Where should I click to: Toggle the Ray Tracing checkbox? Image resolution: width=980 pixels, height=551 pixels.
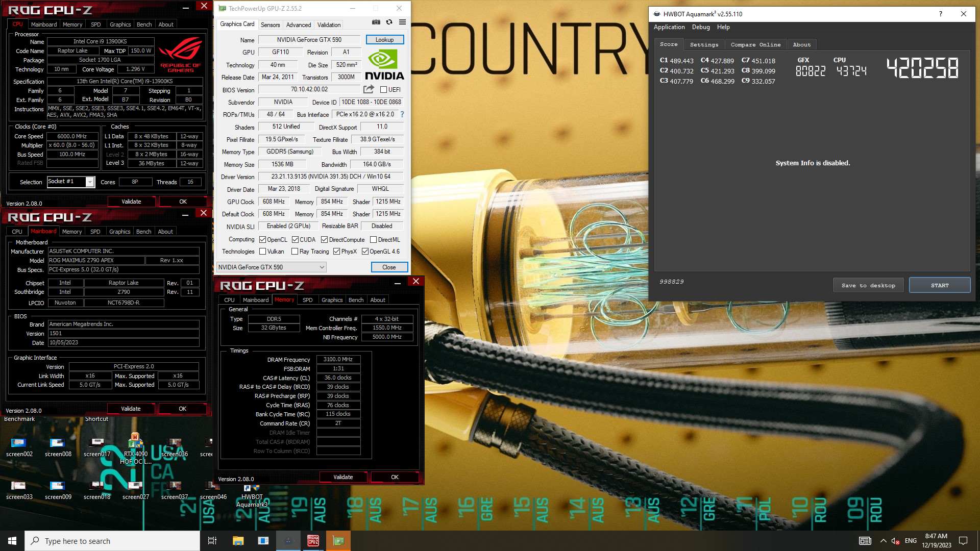[295, 252]
